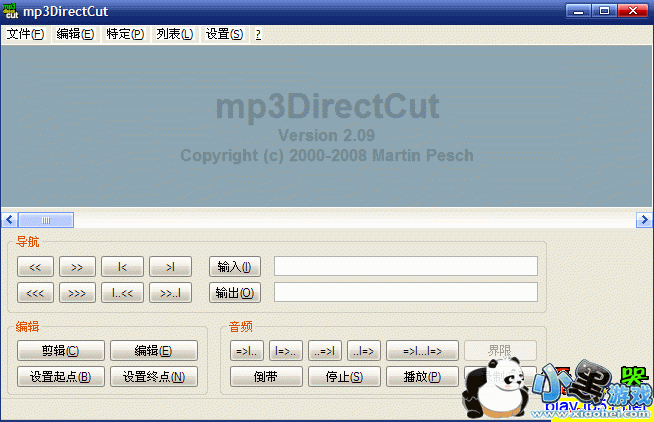Click 设置终点(N) set end button
Screen dimensions: 654x422
(x=154, y=377)
